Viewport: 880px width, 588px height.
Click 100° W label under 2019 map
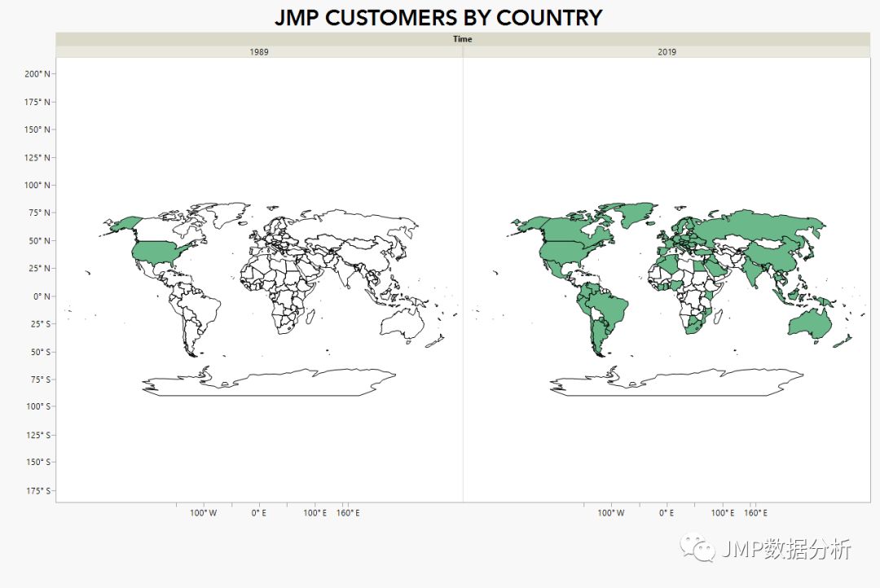[x=610, y=513]
